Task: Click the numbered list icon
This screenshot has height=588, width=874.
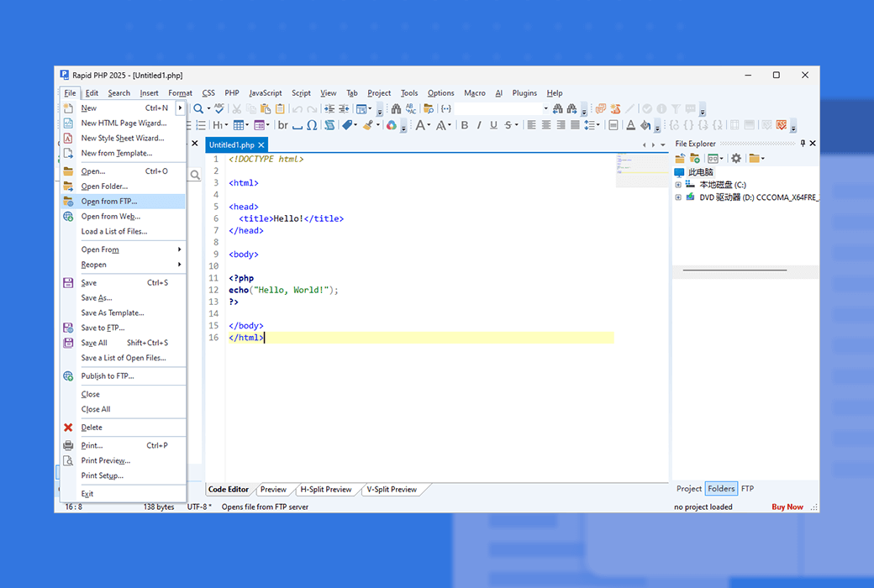Action: coord(201,125)
